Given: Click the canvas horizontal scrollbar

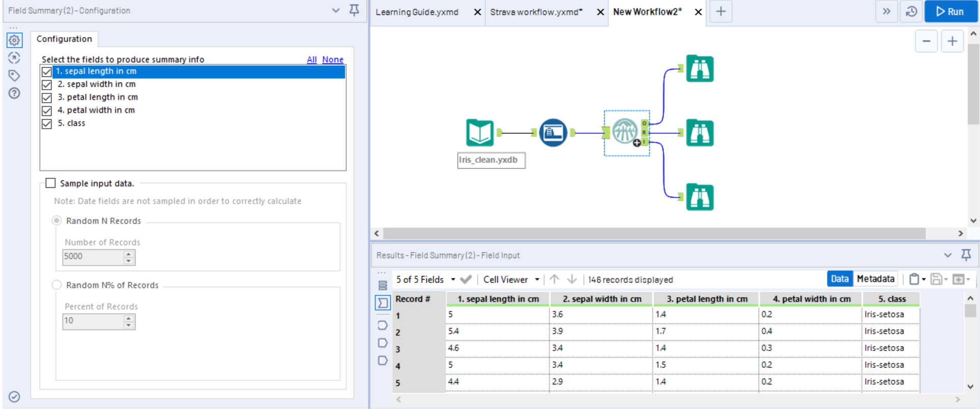Looking at the screenshot, I should click(x=654, y=234).
